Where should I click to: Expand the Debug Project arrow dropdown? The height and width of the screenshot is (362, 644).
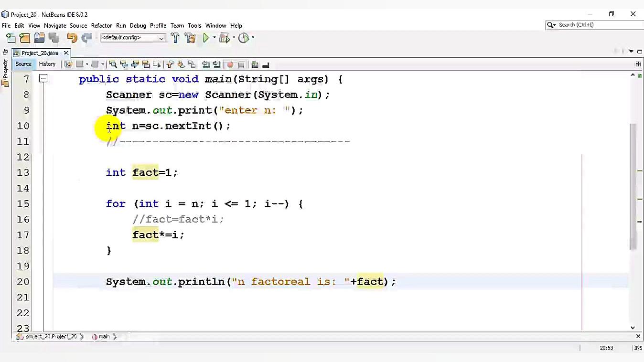234,38
